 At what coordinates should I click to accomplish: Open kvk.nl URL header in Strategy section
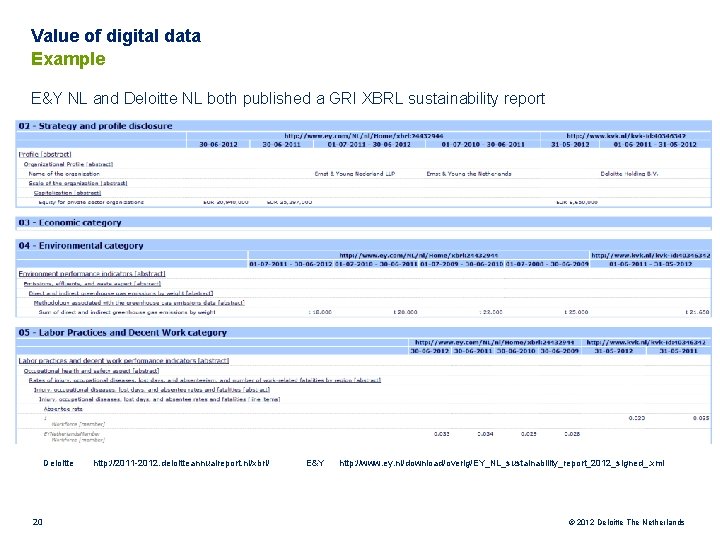pyautogui.click(x=626, y=136)
